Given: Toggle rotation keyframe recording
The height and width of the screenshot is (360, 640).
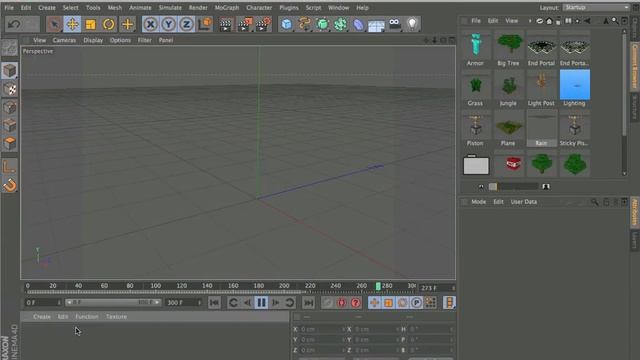Looking at the screenshot, I should (402, 303).
